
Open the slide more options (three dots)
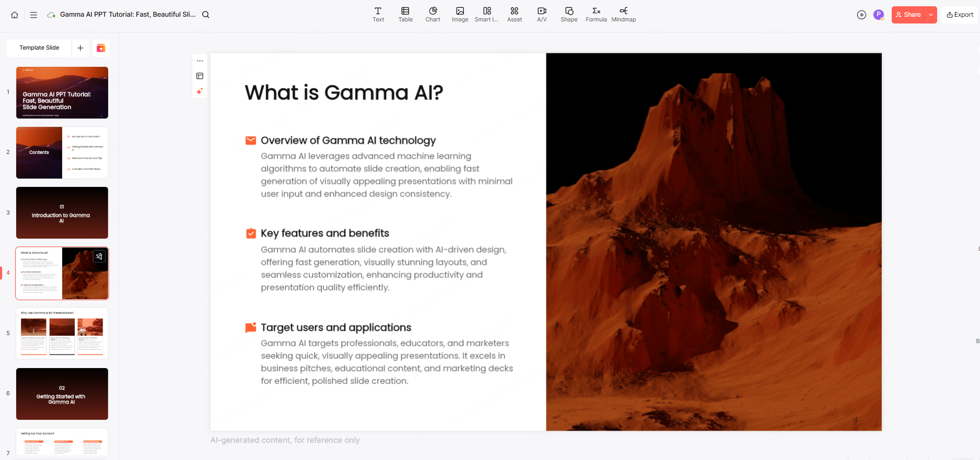tap(200, 61)
